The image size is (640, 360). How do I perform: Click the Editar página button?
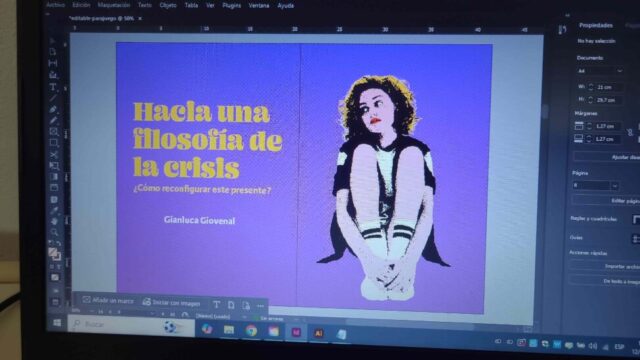pos(606,200)
